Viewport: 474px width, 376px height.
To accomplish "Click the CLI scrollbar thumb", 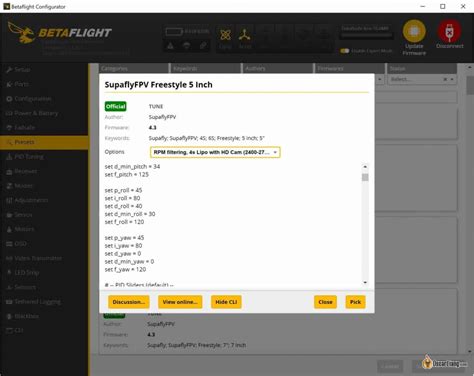I will pyautogui.click(x=365, y=177).
